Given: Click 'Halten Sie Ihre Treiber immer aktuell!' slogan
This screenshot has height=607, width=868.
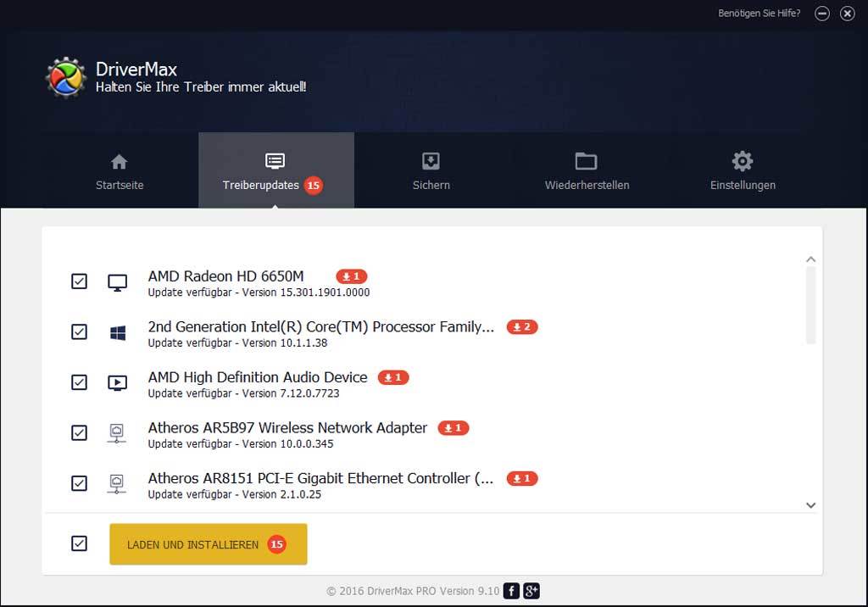Looking at the screenshot, I should pyautogui.click(x=201, y=87).
